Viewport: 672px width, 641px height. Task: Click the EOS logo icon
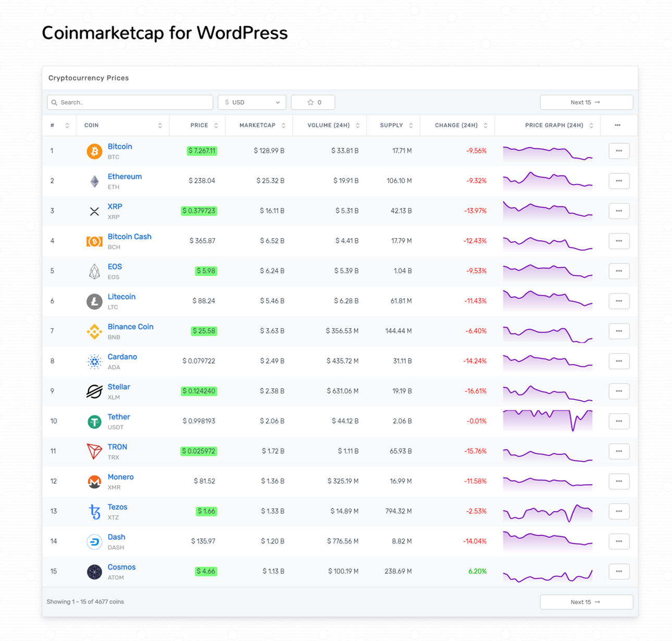[x=94, y=272]
